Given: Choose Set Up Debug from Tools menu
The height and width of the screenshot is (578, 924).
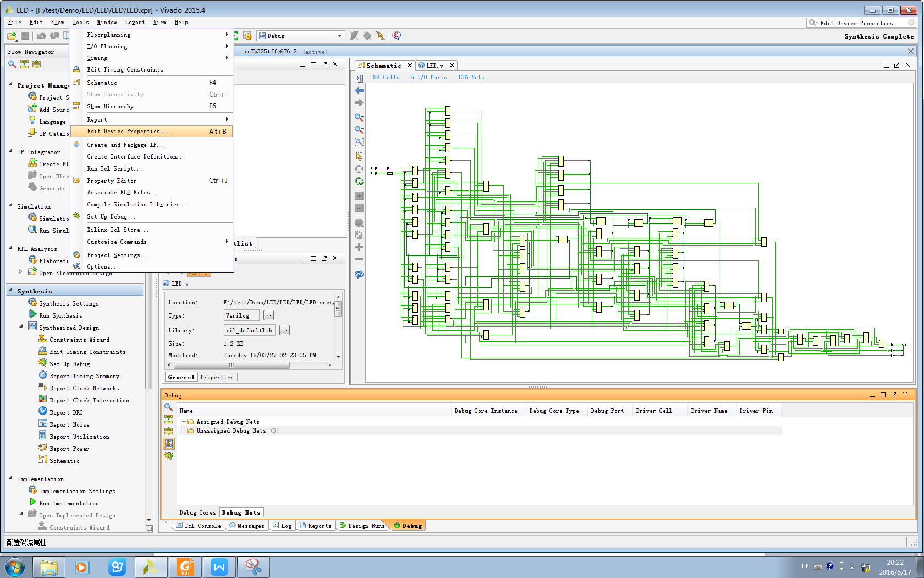Looking at the screenshot, I should coord(152,216).
